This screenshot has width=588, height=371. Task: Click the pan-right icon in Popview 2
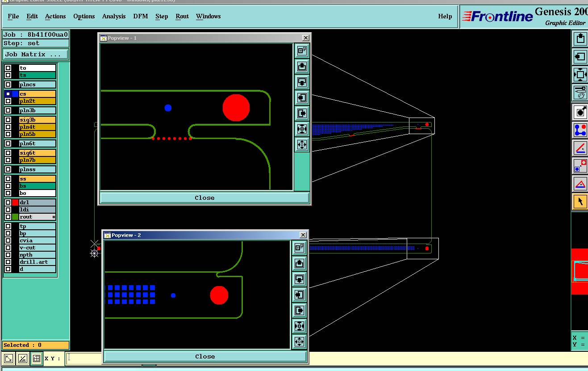point(299,310)
